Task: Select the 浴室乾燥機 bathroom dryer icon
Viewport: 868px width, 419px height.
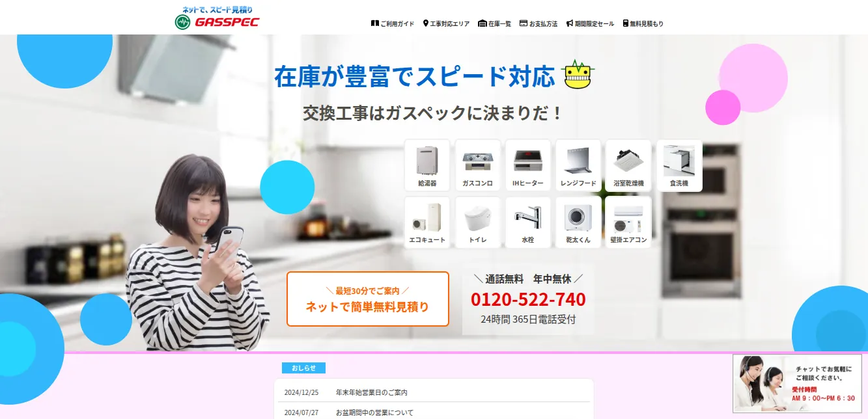Action: 628,165
